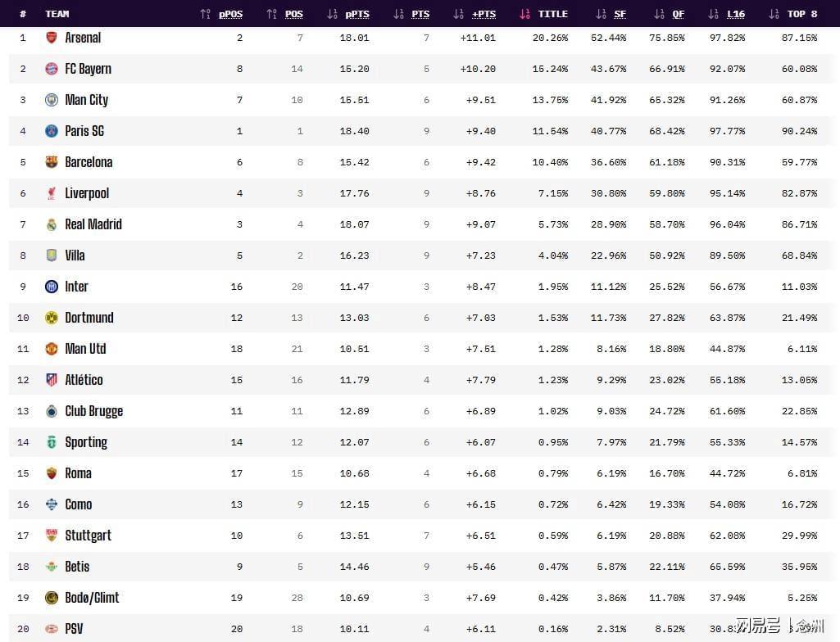Screen dimensions: 840x642
Task: Click the L16 column header
Action: pyautogui.click(x=736, y=14)
